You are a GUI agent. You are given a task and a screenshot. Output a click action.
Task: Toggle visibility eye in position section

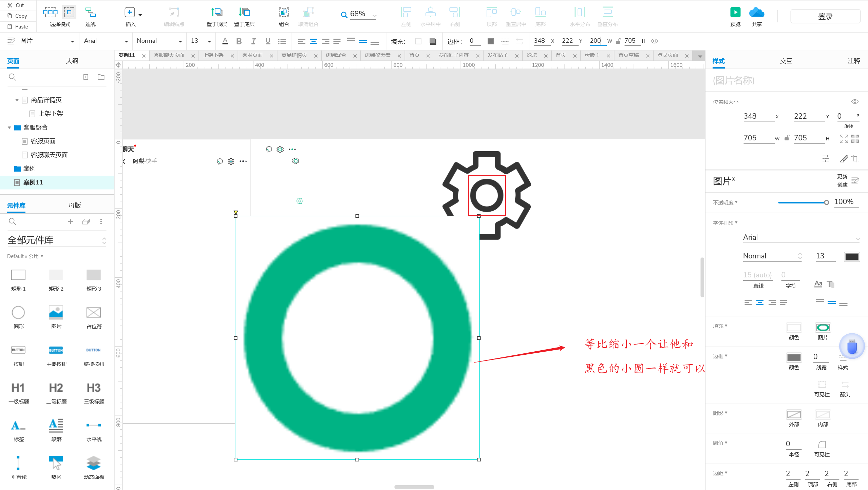click(854, 102)
